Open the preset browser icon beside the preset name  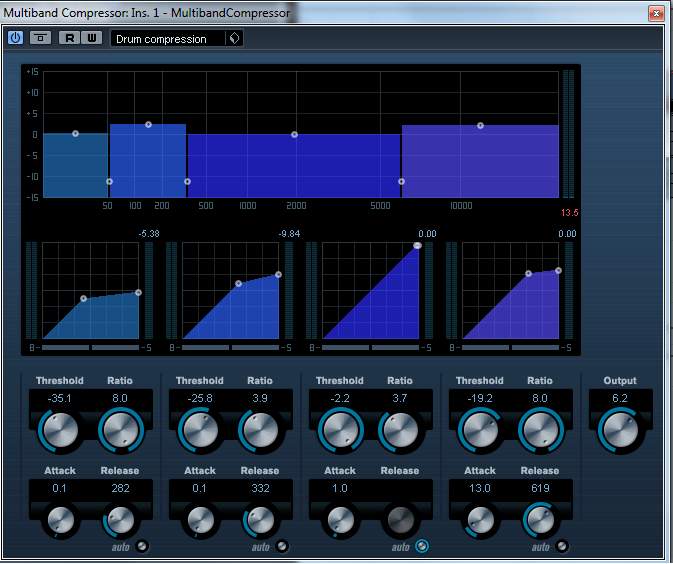[x=234, y=38]
